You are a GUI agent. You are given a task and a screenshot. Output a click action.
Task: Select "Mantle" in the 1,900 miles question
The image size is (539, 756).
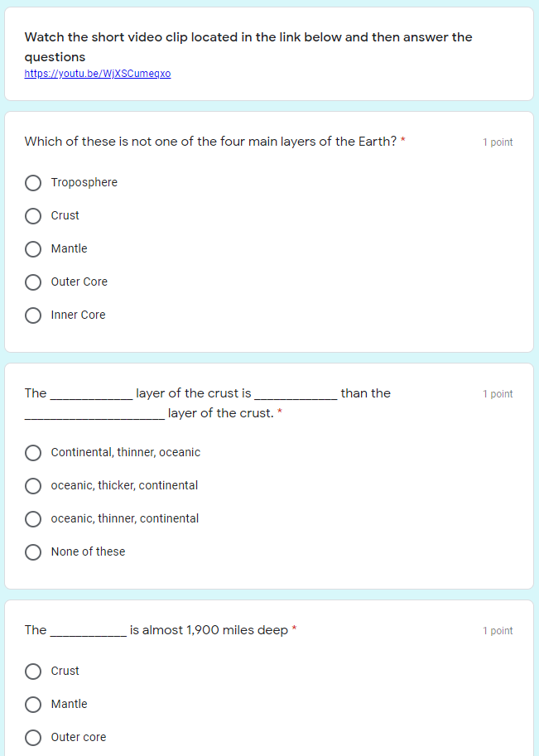33,704
